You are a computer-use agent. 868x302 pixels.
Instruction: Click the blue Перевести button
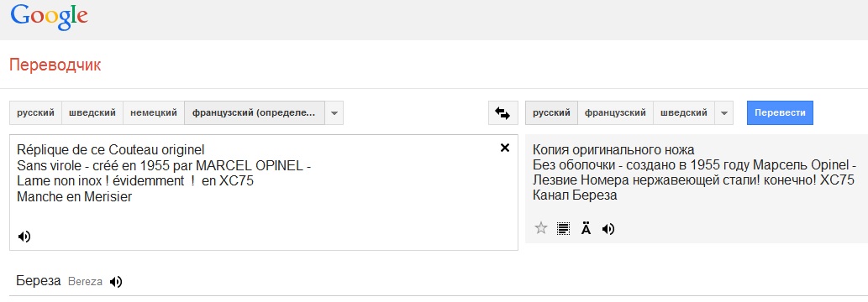(x=780, y=113)
